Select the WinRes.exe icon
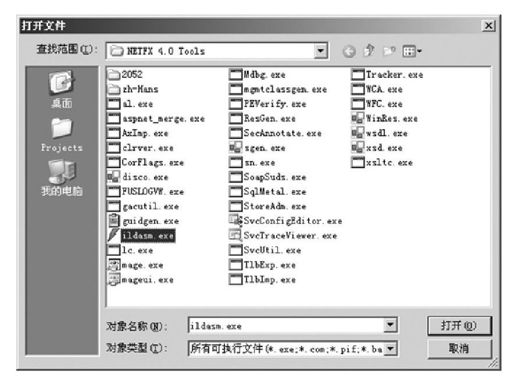This screenshot has width=515, height=382. (x=358, y=118)
